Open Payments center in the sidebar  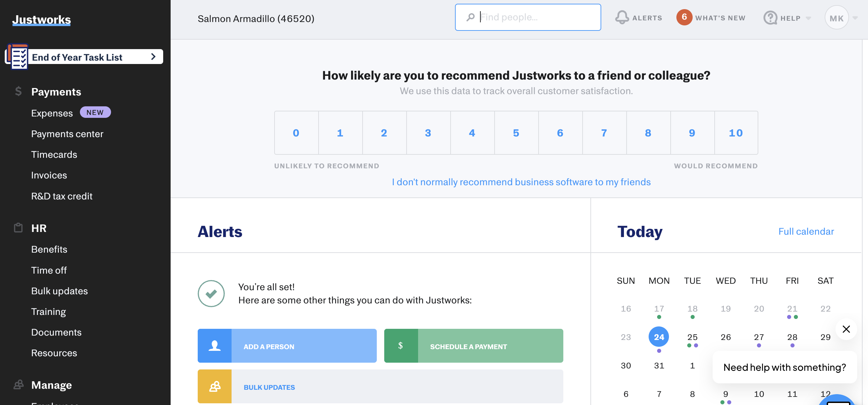[x=67, y=134]
